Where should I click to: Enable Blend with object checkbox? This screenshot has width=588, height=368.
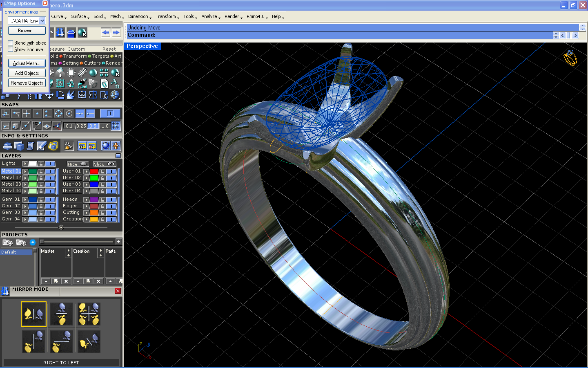11,43
